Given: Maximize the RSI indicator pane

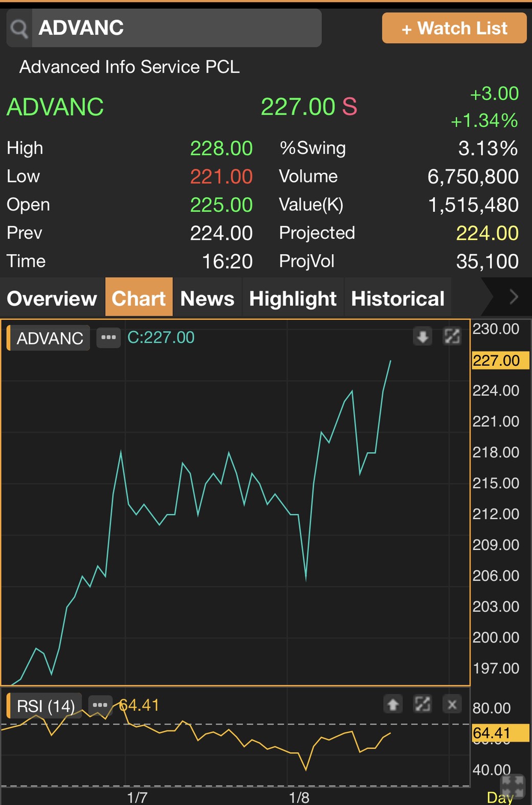Looking at the screenshot, I should 423,705.
